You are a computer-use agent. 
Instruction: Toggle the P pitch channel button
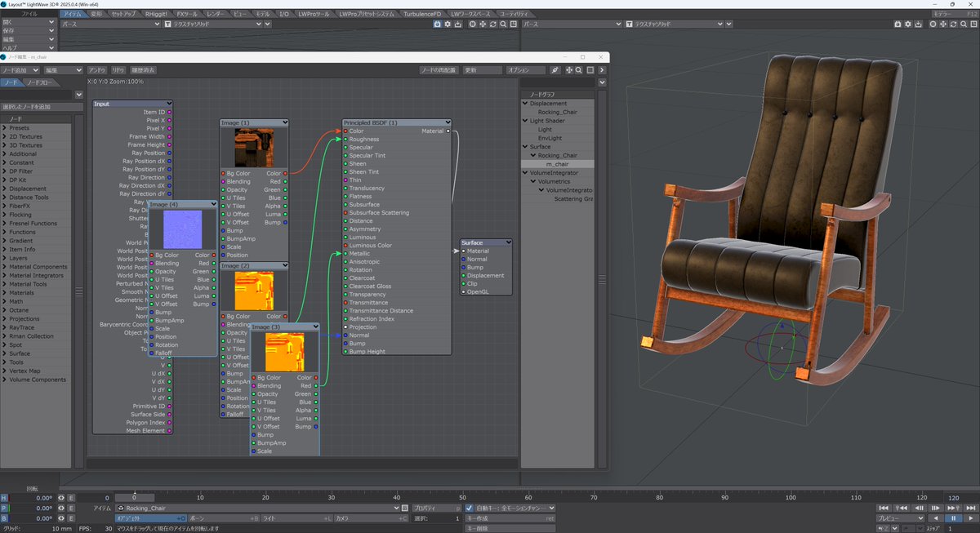tap(4, 508)
